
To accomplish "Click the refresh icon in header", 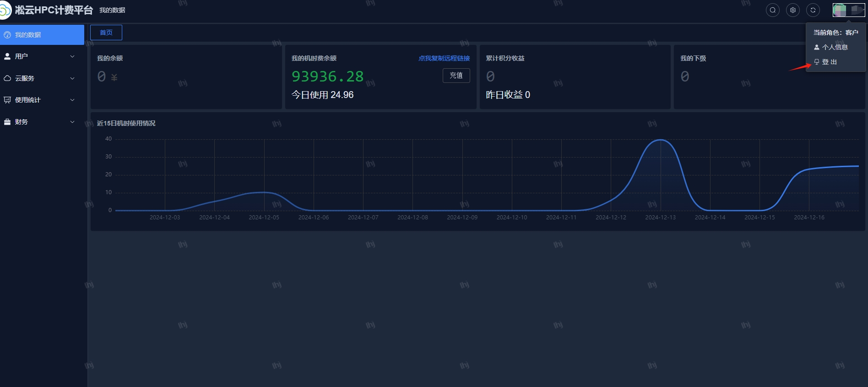I will [813, 10].
